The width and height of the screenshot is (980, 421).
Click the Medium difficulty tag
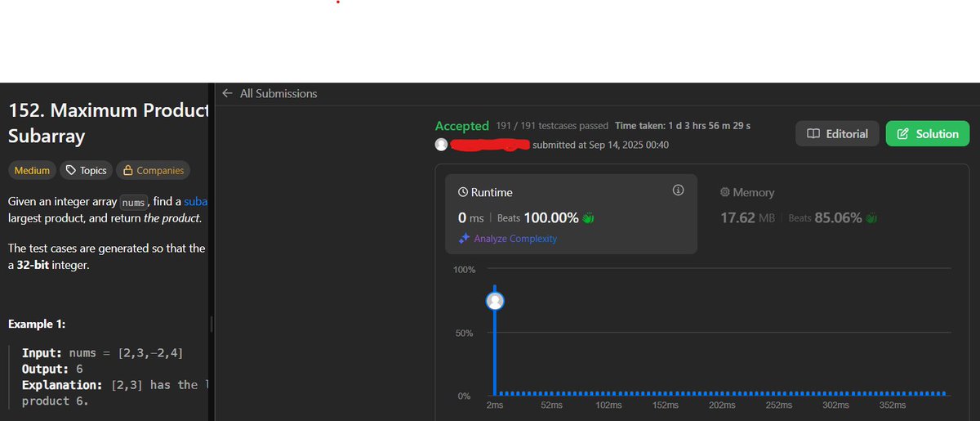[33, 171]
